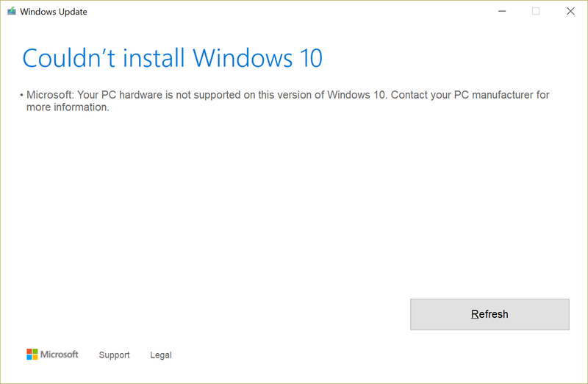Click the word "install" in the blue heading

pos(153,57)
